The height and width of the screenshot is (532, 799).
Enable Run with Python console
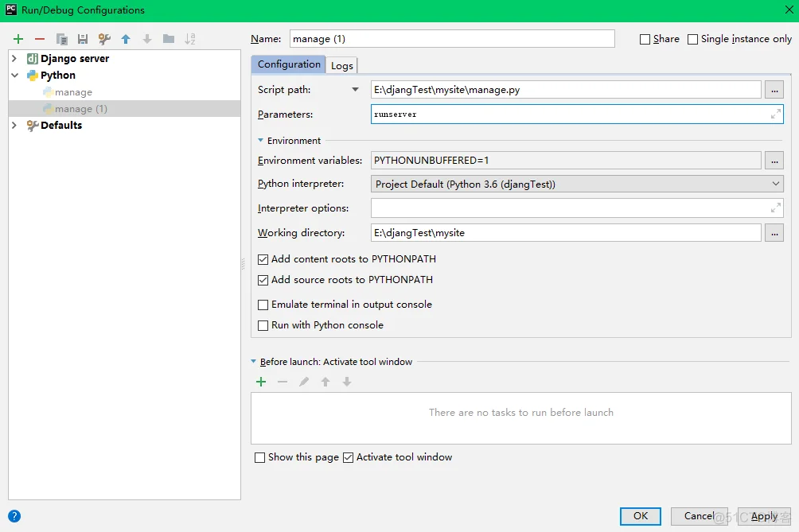tap(263, 325)
